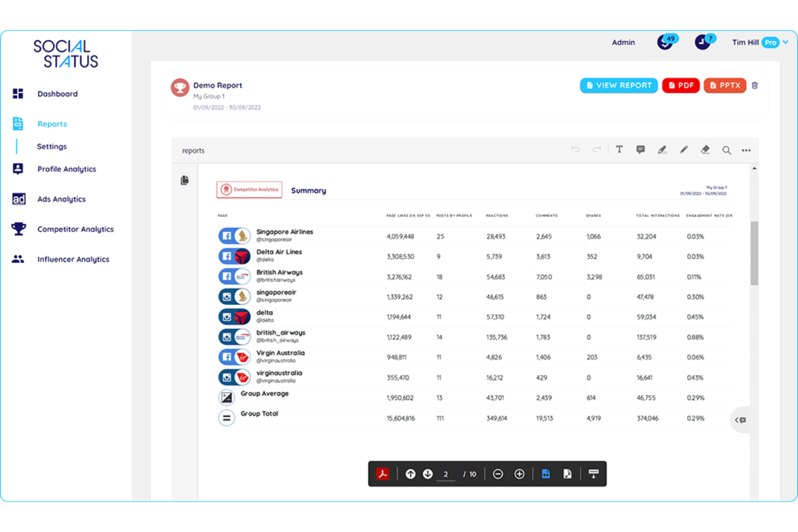Delete the Demo Report with trash icon
798x532 pixels.
(755, 86)
